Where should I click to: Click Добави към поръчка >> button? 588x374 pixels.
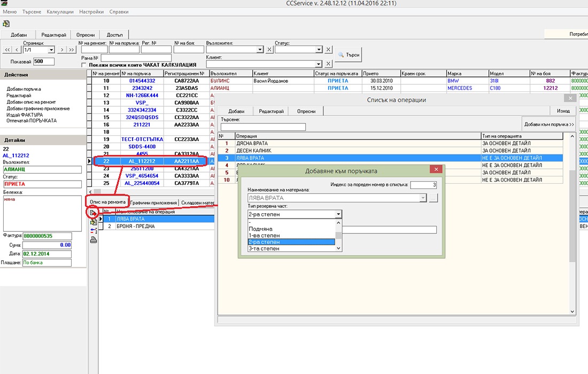click(548, 124)
